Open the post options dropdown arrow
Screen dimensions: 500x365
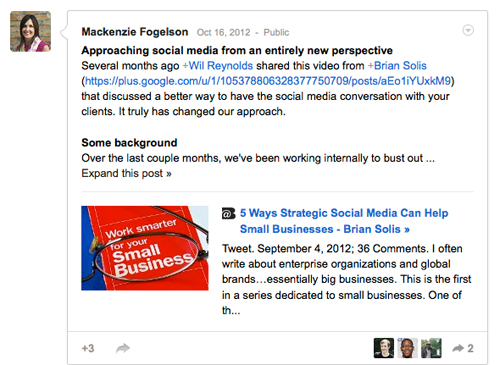468,30
